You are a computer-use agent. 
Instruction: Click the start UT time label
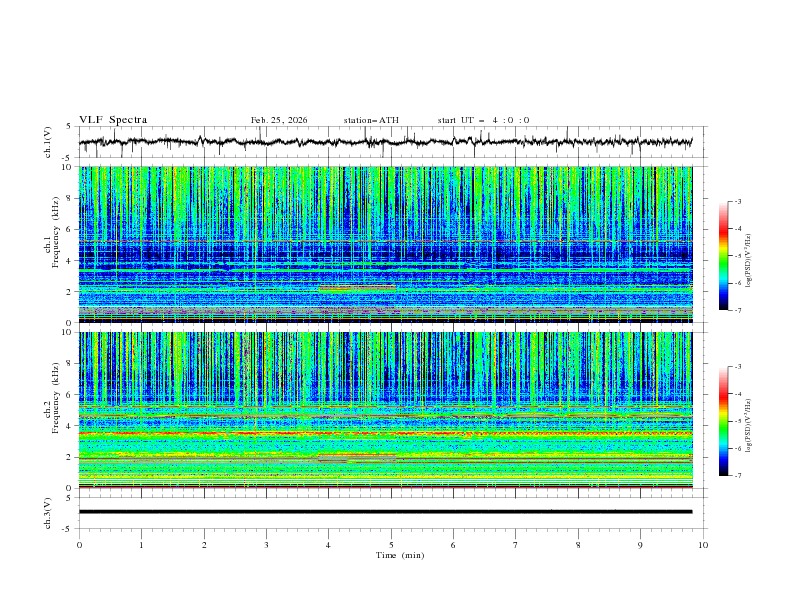[483, 120]
